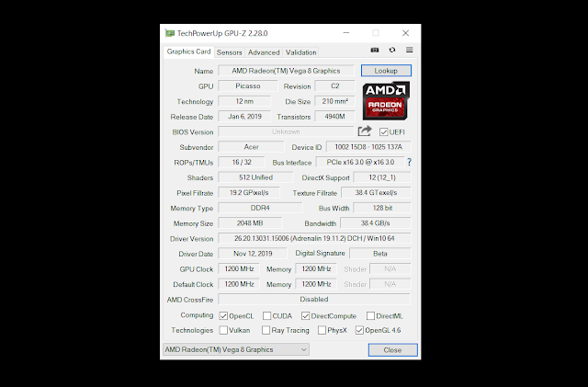Viewport: 588px width, 387px height.
Task: Click the Die Size field 210 mm²
Action: (x=334, y=101)
